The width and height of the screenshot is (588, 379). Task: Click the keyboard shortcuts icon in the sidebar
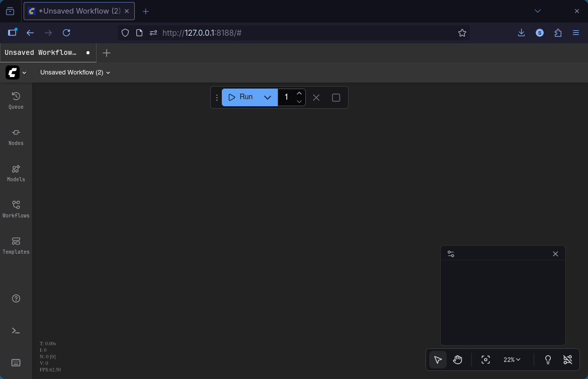click(16, 362)
